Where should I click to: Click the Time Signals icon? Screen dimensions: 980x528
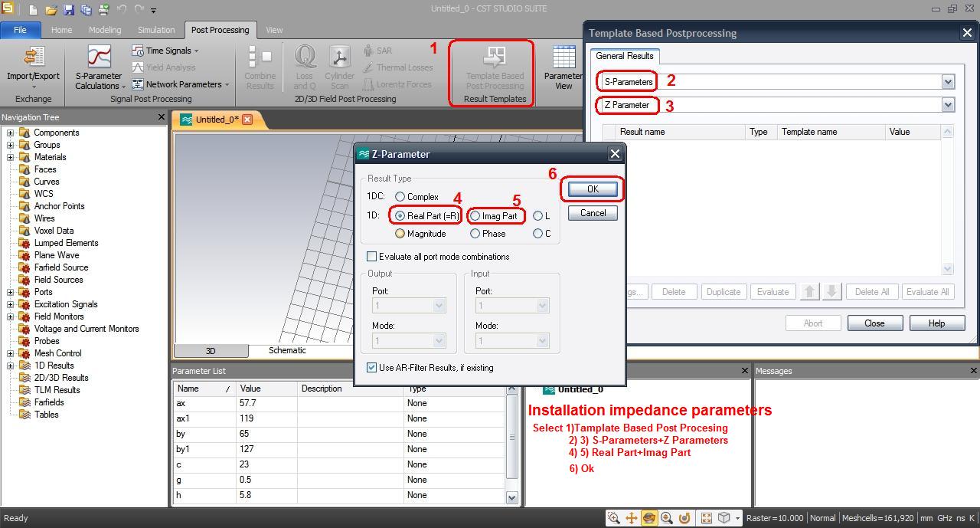coord(138,51)
